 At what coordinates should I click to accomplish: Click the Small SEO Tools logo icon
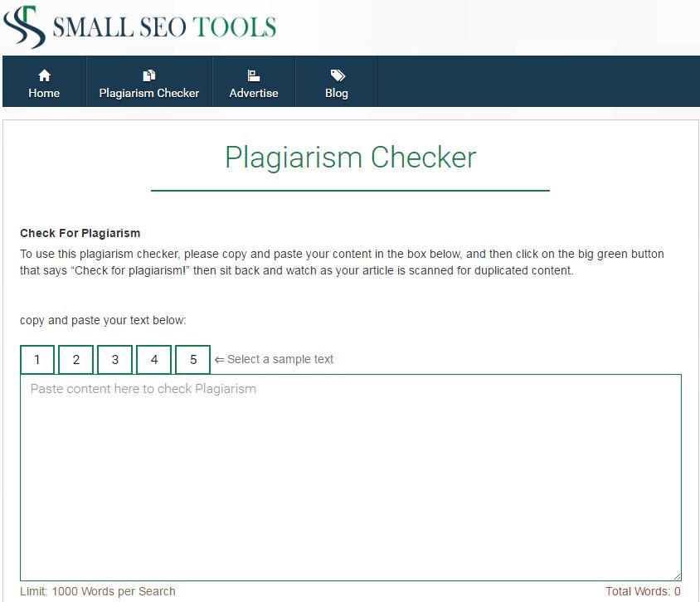click(x=25, y=25)
